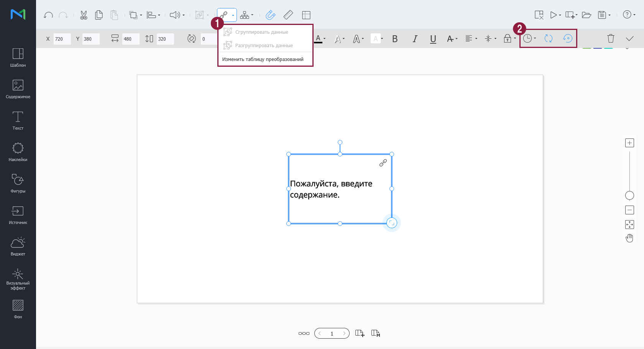The height and width of the screenshot is (349, 644).
Task: Go to next page arrow
Action: [x=344, y=333]
